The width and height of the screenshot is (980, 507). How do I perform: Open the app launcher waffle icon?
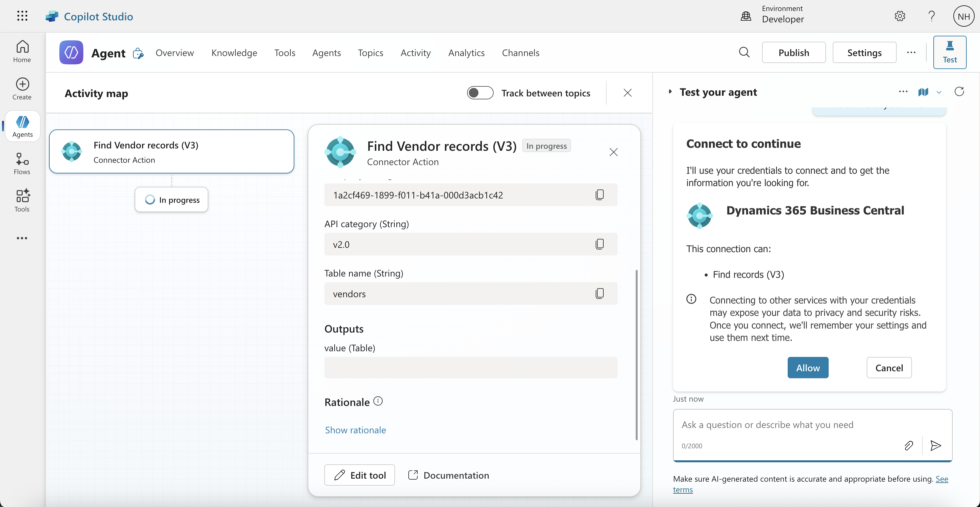click(x=22, y=16)
